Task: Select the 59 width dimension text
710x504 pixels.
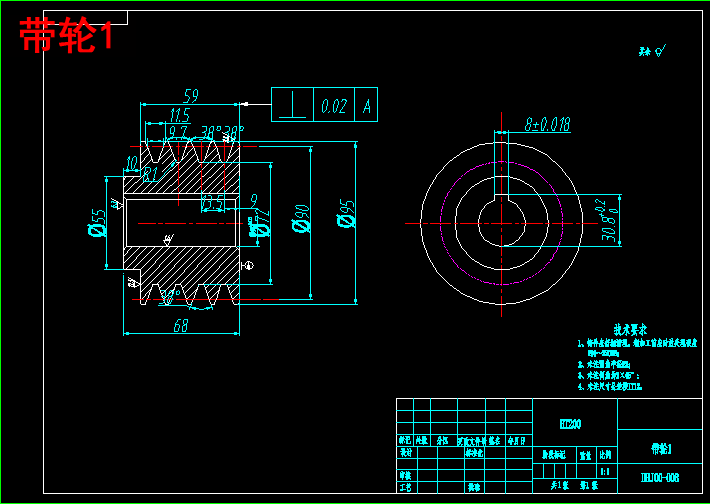Action: (x=191, y=96)
